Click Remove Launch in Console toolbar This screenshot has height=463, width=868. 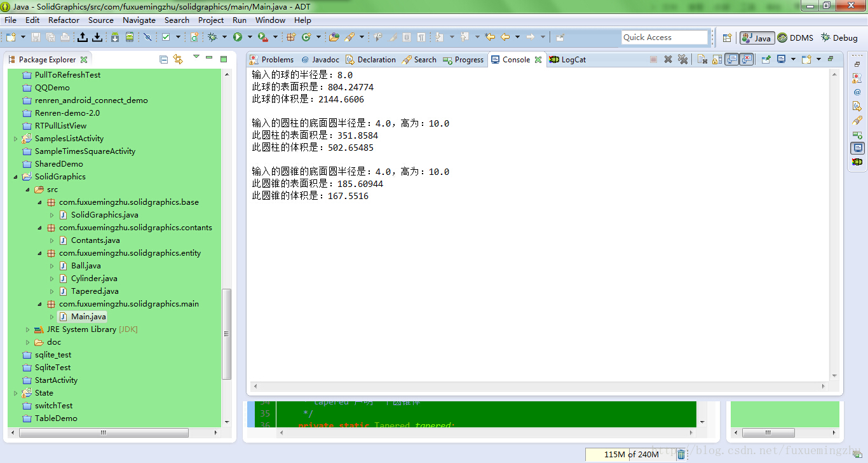click(668, 59)
